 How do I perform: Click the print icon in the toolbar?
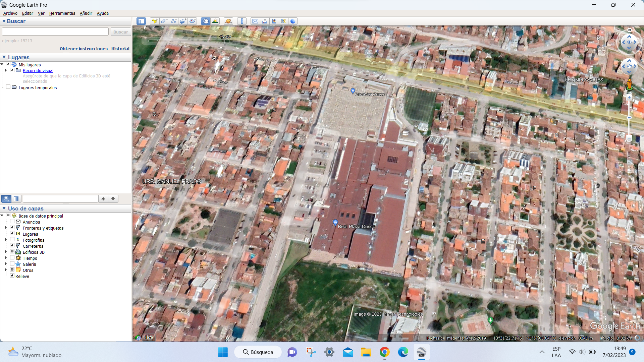265,21
